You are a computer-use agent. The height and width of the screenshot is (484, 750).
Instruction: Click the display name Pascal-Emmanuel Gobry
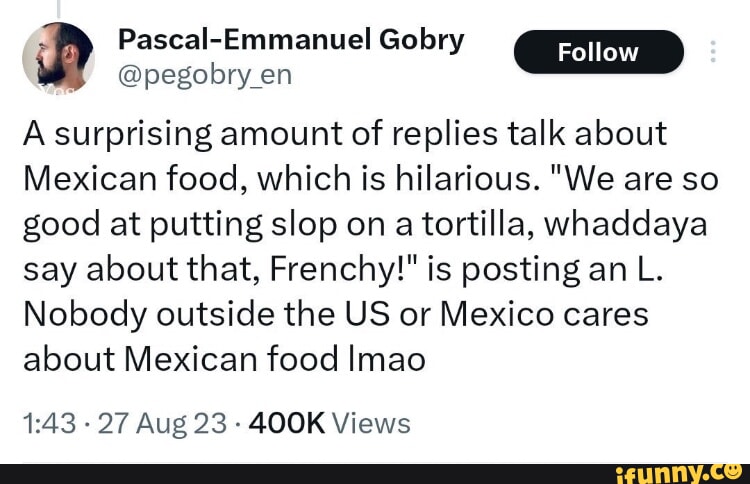coord(291,39)
